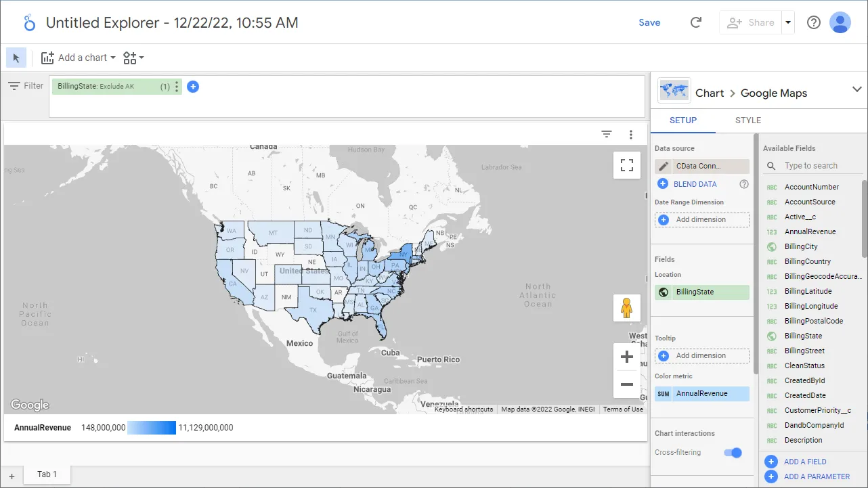Screen dimensions: 868x488
Task: Click the refresh data icon
Action: 696,22
